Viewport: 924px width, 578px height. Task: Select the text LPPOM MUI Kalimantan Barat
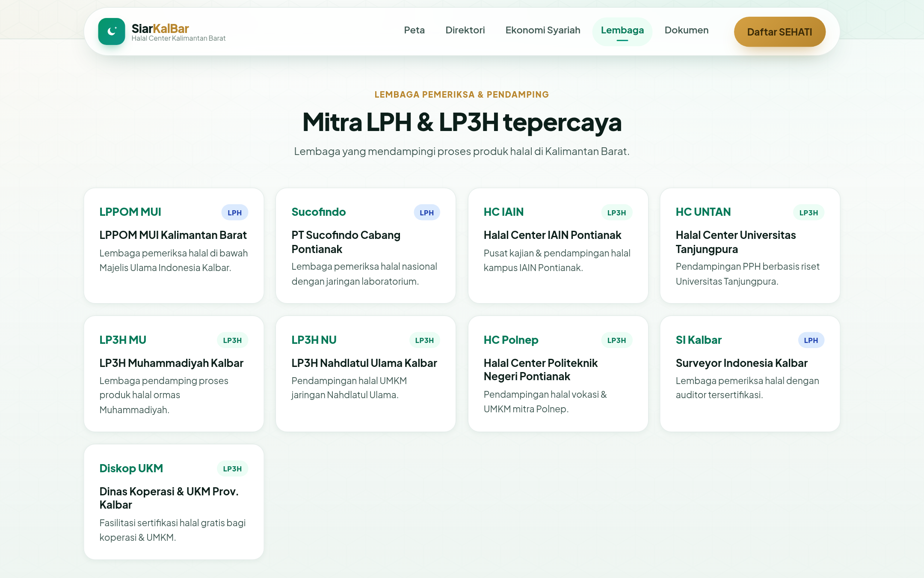[173, 235]
